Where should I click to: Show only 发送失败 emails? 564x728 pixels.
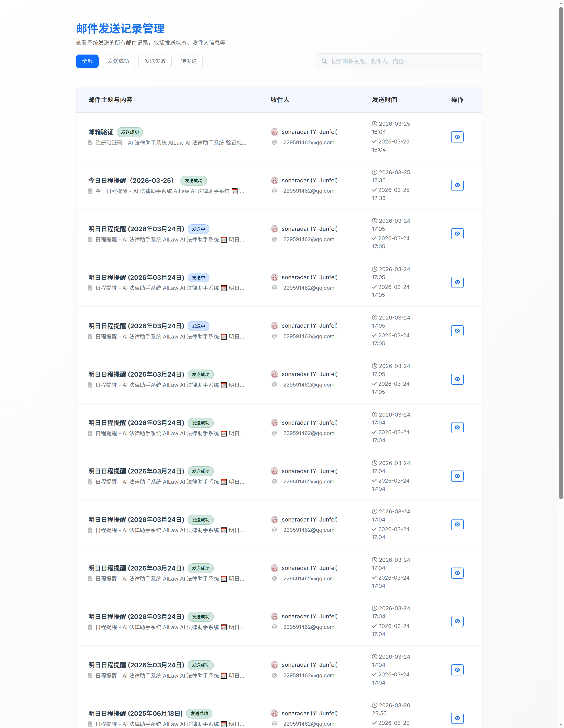(x=155, y=61)
